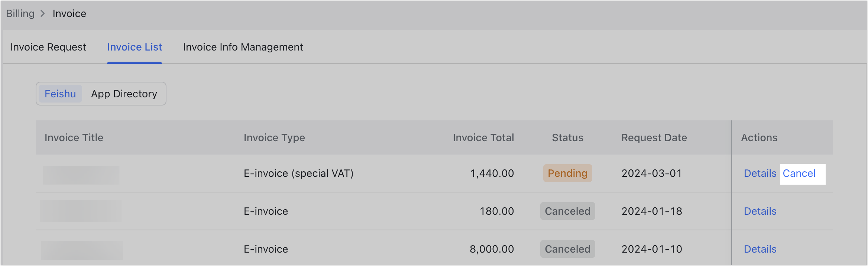View Details of the 180.00 invoice

point(760,211)
